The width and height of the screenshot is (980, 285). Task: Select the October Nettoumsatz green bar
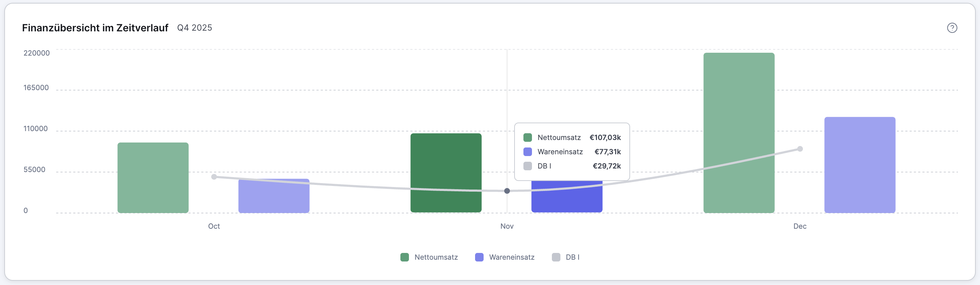153,177
